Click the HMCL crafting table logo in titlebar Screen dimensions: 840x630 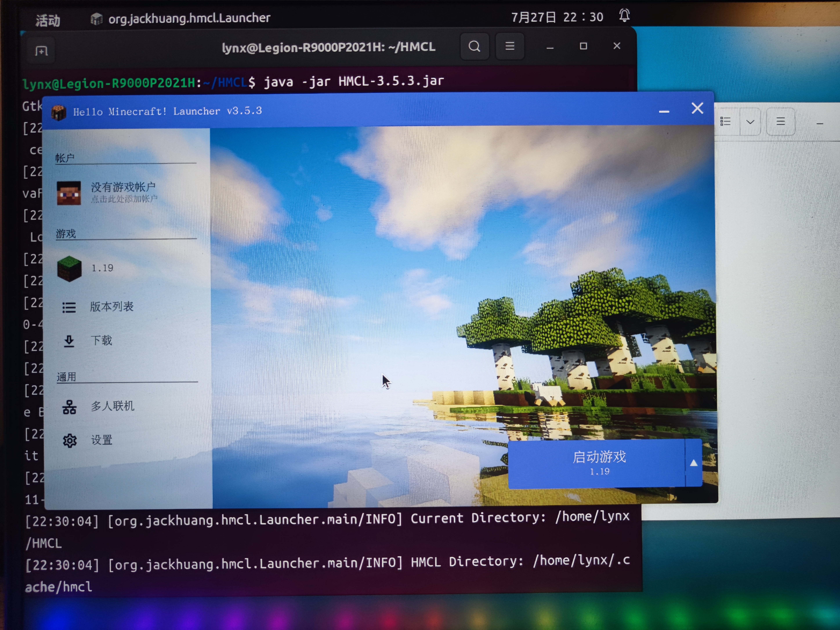[x=58, y=113]
